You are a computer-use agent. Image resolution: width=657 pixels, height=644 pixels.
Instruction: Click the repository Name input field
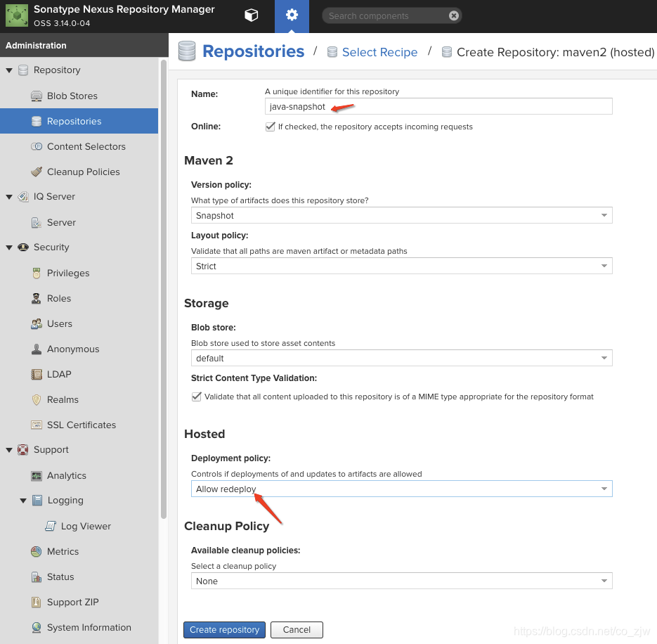coord(438,106)
